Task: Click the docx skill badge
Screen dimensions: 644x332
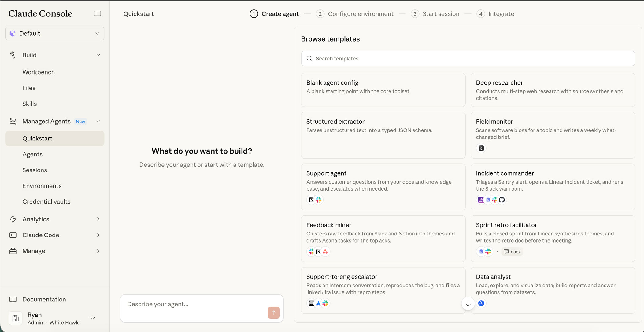Action: pyautogui.click(x=512, y=252)
